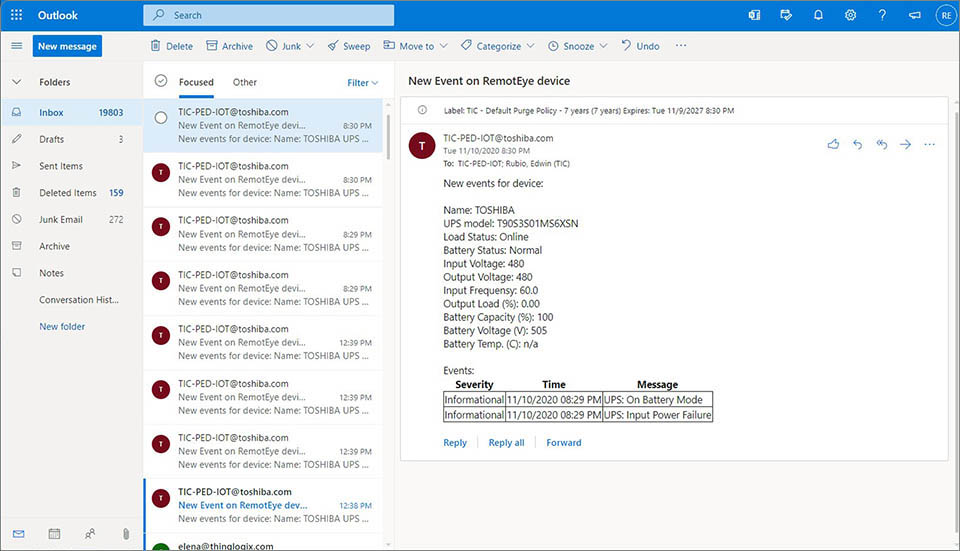Select all messages circle checkbox
This screenshot has height=551, width=960.
(x=161, y=81)
